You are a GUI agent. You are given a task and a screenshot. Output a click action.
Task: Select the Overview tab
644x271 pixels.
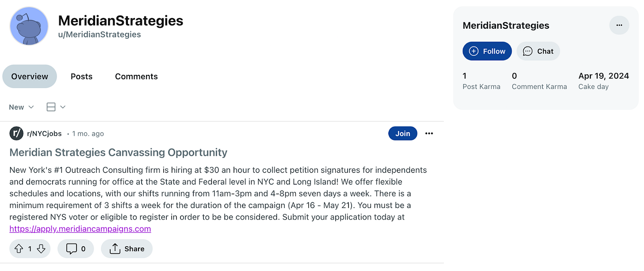tap(29, 76)
